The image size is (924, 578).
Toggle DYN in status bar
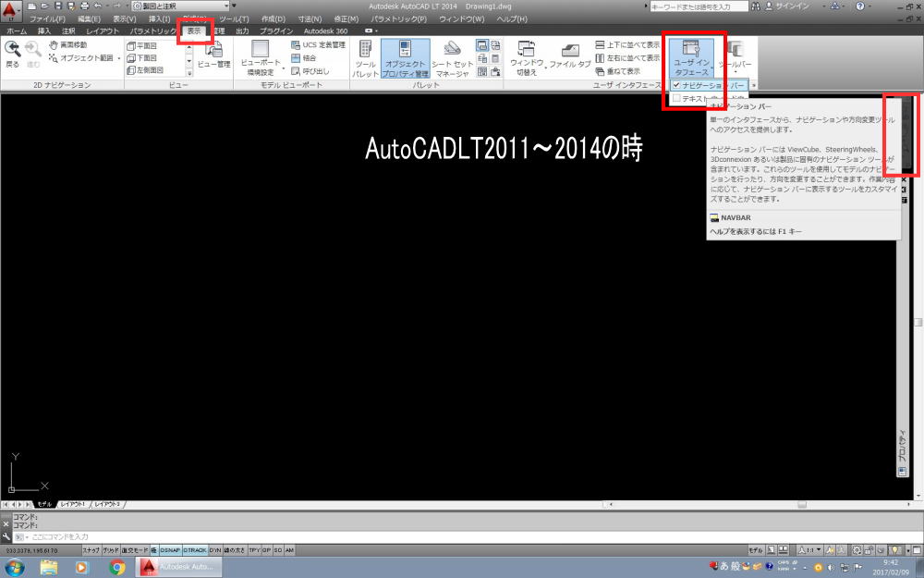click(x=215, y=550)
